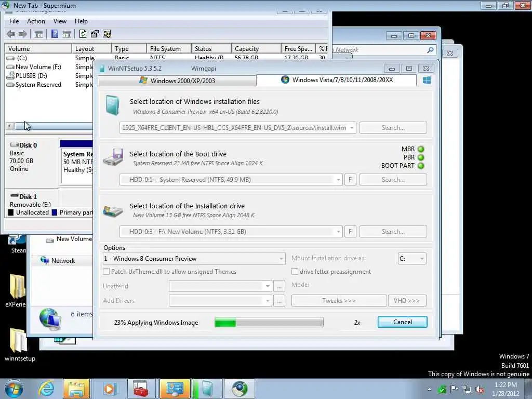Click Search for Windows installation files
The image size is (532, 399).
(x=393, y=128)
